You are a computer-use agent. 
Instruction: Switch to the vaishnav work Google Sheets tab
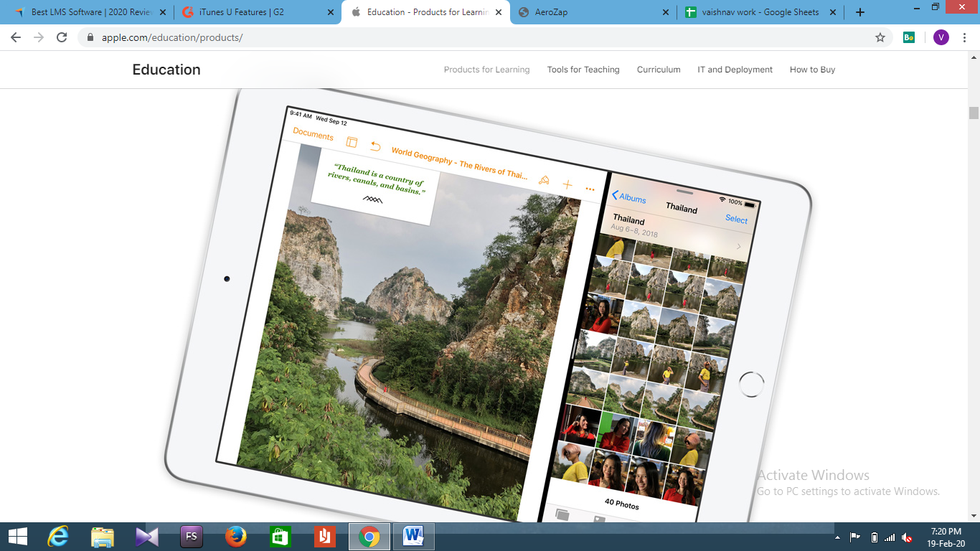point(760,12)
